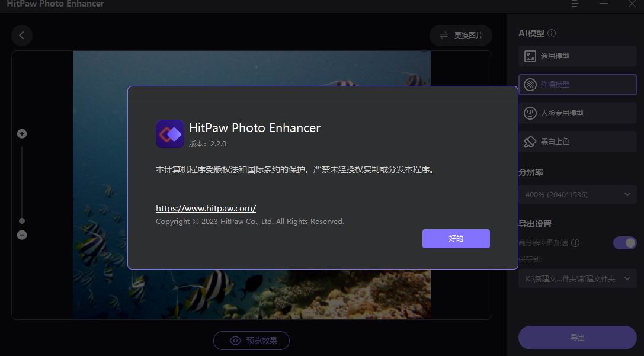644x356 pixels.
Task: Select the 通用模型 general model option
Action: pos(578,56)
